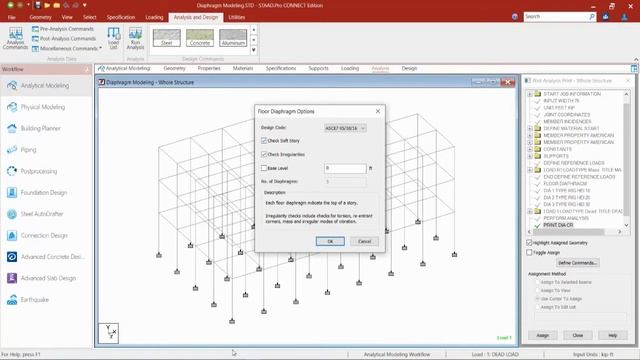Click Cancel in Floor Diaphragm Options

pos(364,241)
